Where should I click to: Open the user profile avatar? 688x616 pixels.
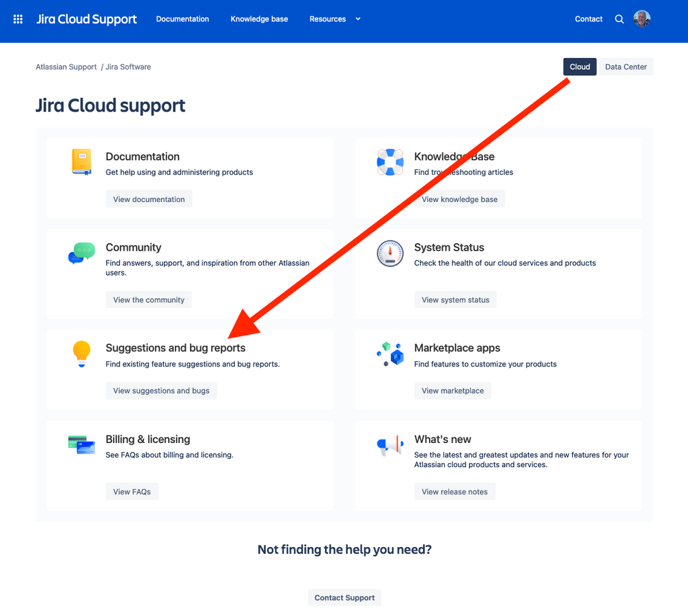coord(642,19)
